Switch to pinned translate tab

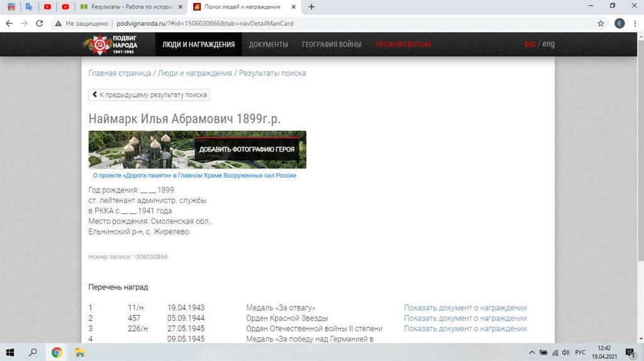pyautogui.click(x=29, y=6)
